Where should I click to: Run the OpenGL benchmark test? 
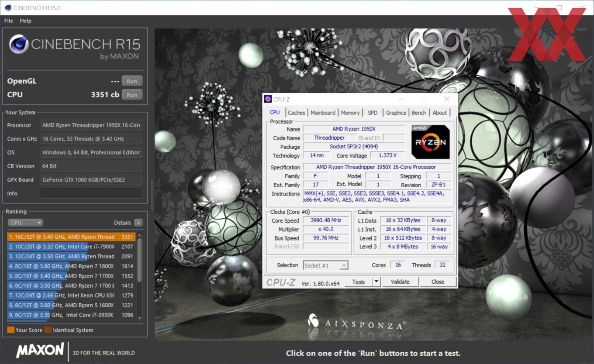click(x=132, y=81)
